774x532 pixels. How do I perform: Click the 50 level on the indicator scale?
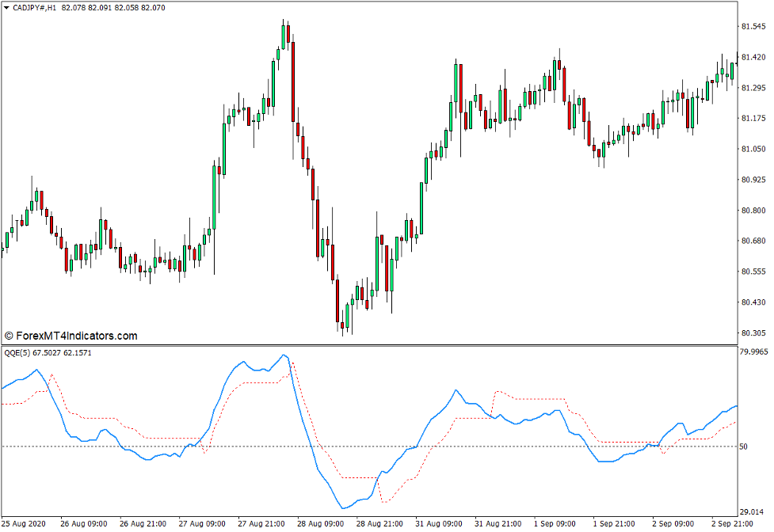[x=745, y=445]
